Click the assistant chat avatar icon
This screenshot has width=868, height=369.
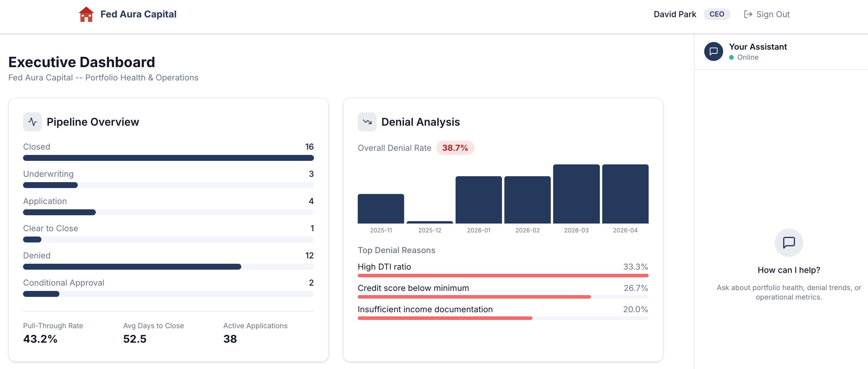pyautogui.click(x=713, y=51)
